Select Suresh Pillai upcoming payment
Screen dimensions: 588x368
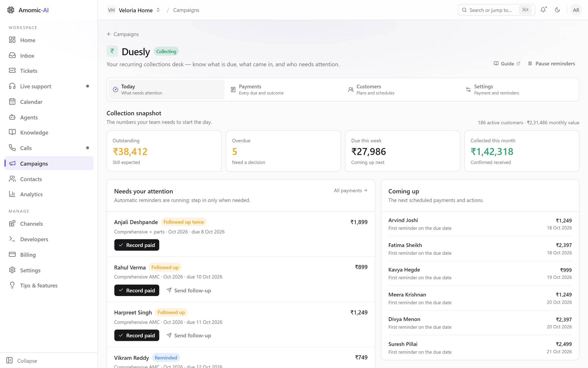tap(480, 348)
